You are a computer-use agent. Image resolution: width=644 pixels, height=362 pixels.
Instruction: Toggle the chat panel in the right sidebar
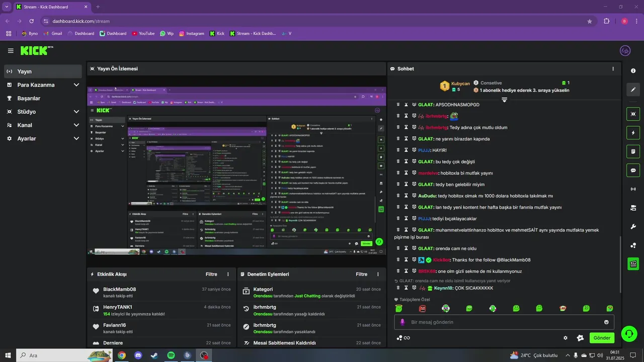(633, 170)
